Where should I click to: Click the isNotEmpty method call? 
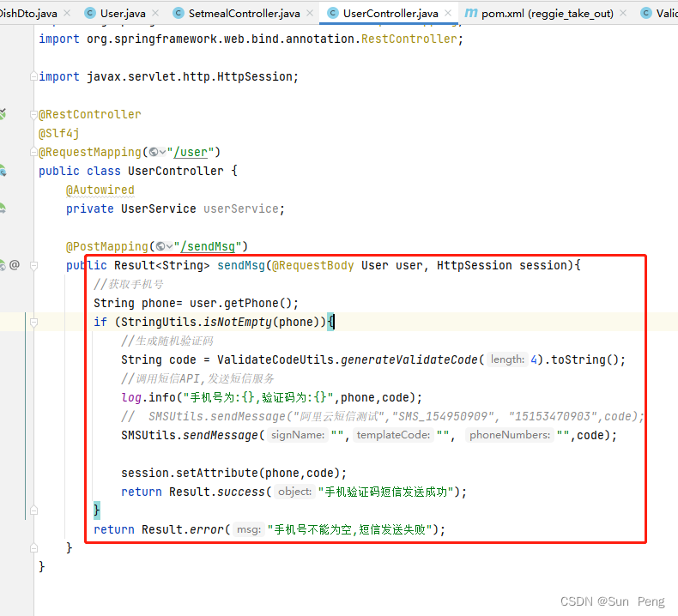click(x=238, y=322)
